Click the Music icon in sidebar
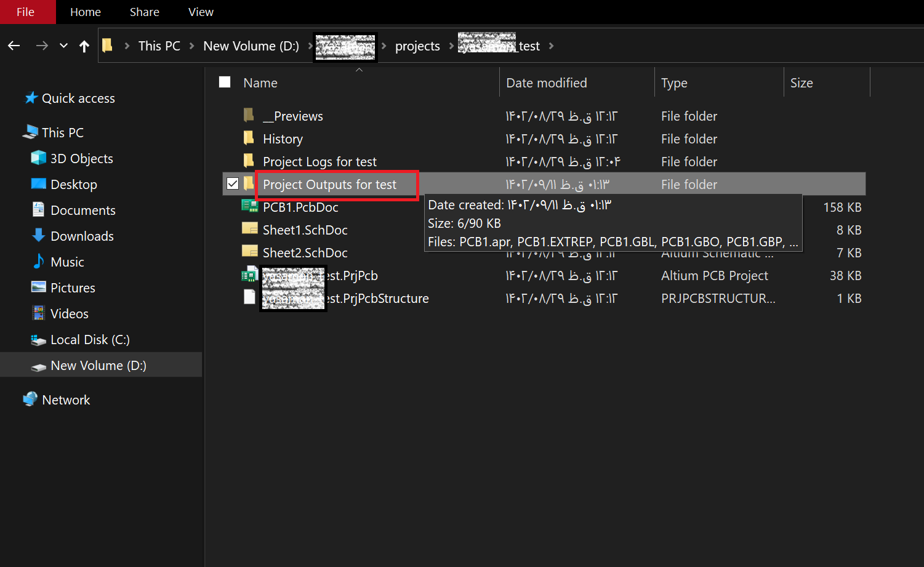The width and height of the screenshot is (924, 567). point(38,262)
